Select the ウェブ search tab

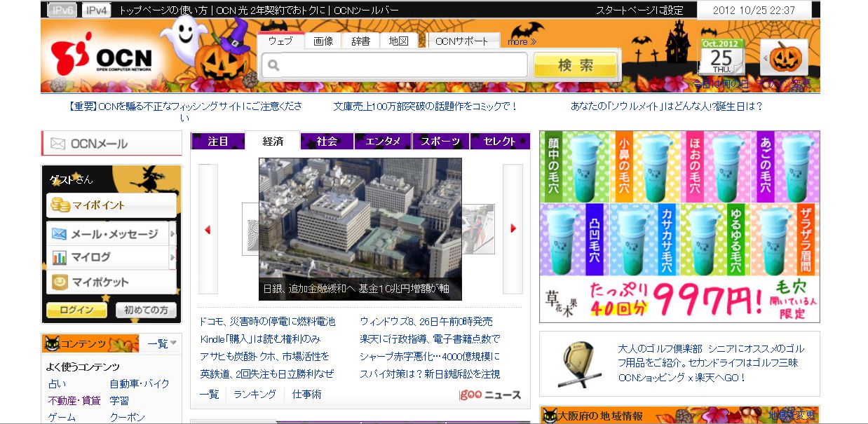[280, 41]
